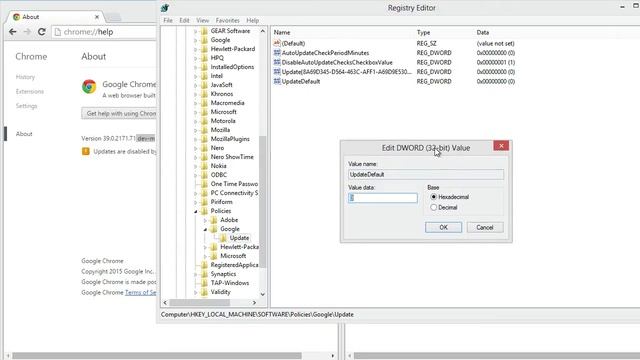This screenshot has height=360, width=640.
Task: Select the Hexadecimal base radio button
Action: (x=433, y=197)
